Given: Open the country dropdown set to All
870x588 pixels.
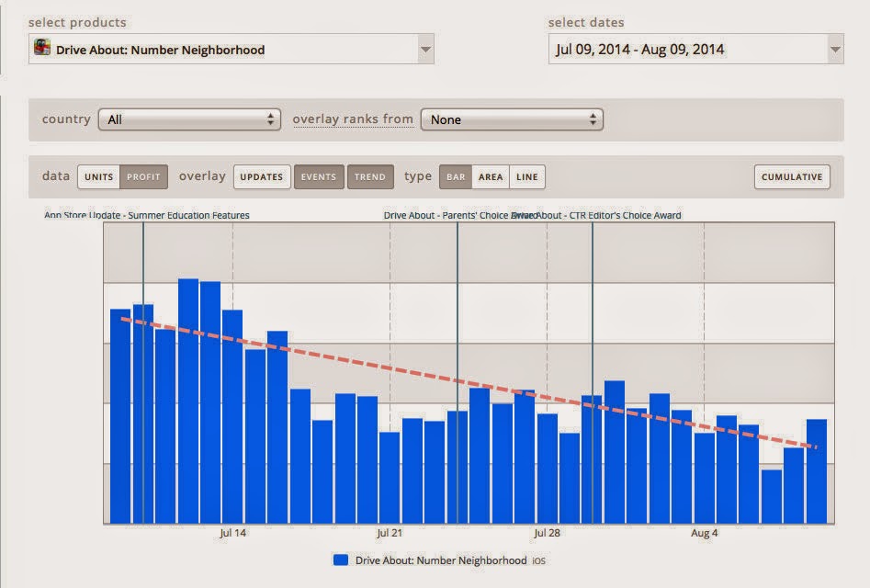Looking at the screenshot, I should coord(190,119).
